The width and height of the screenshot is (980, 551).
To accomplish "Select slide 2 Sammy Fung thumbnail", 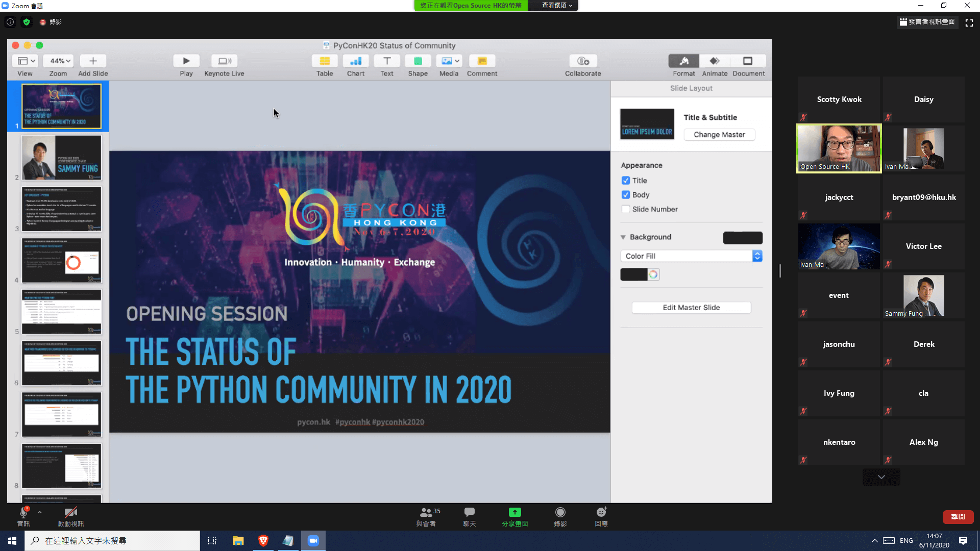I will point(62,158).
